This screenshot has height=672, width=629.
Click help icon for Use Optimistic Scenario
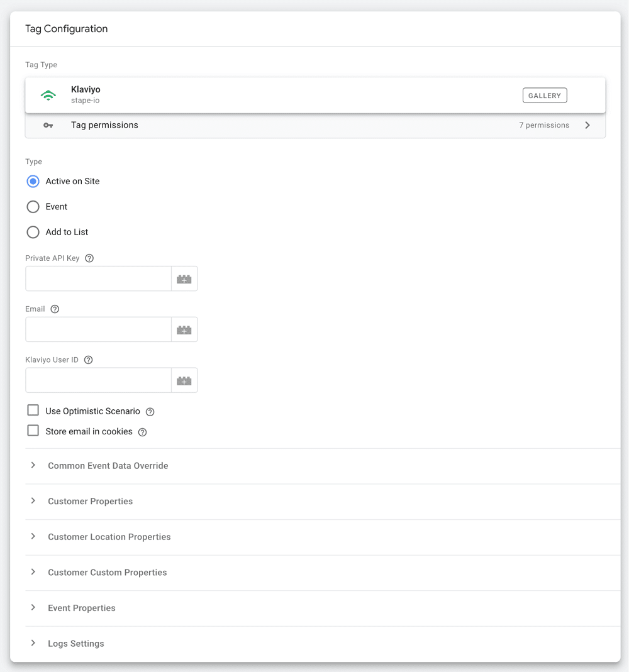150,412
